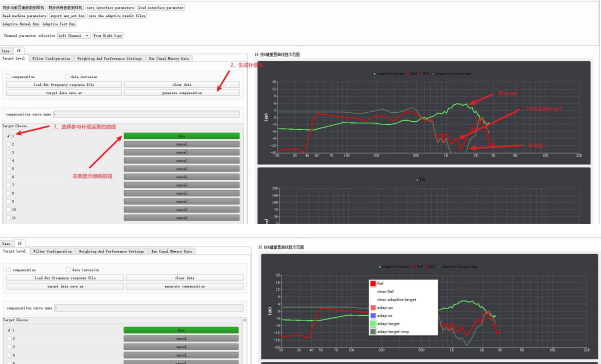Click red Ref color swatch in context menu

click(x=373, y=284)
